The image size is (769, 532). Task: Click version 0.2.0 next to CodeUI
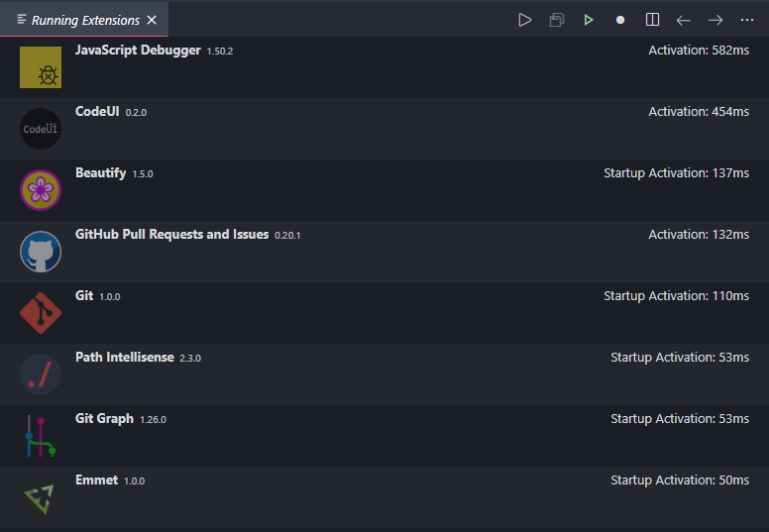pos(136,112)
